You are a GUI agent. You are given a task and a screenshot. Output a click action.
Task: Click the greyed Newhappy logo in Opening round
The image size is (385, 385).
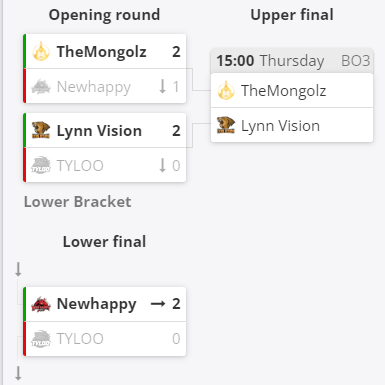(41, 87)
